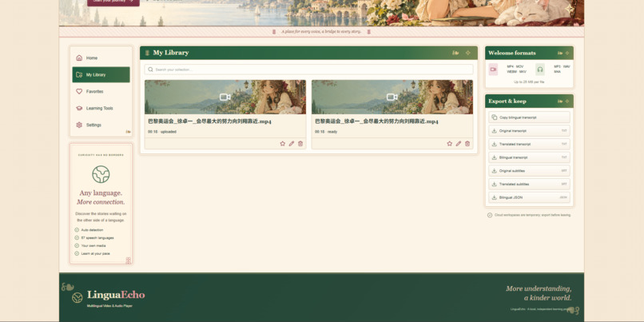644x322 pixels.
Task: Click the 'More understanding, a kinder world.' slogan
Action: pos(539,293)
